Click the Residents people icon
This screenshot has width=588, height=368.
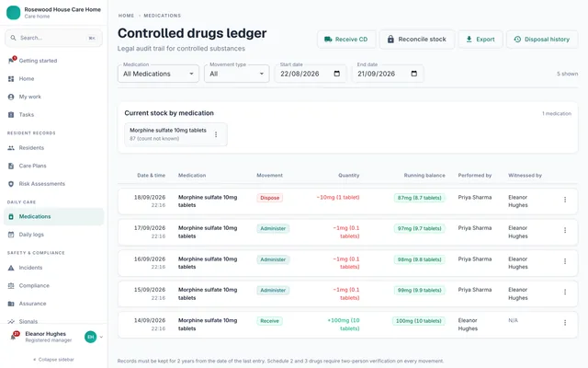click(11, 148)
